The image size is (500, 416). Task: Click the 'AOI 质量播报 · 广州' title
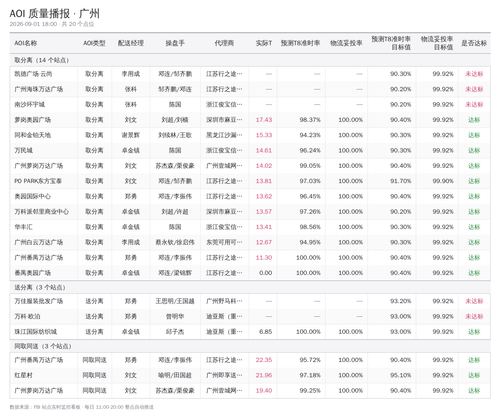pyautogui.click(x=55, y=14)
